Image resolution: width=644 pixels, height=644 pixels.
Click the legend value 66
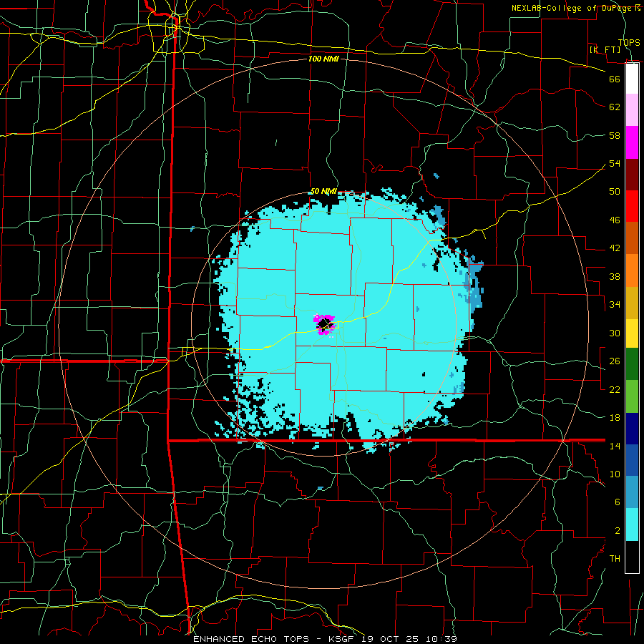point(615,79)
